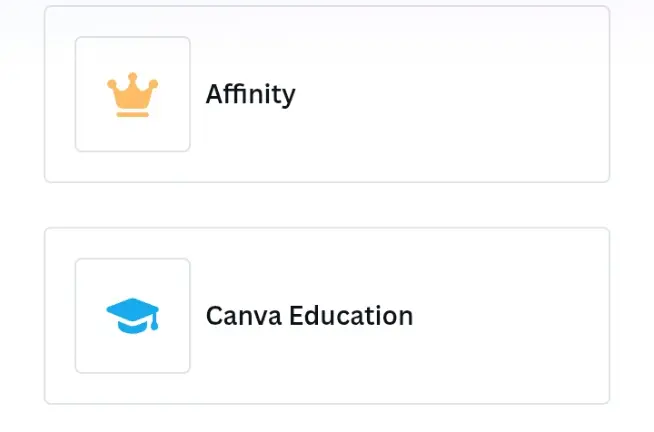
Task: Choose the Affinity option from the list
Action: 327,94
